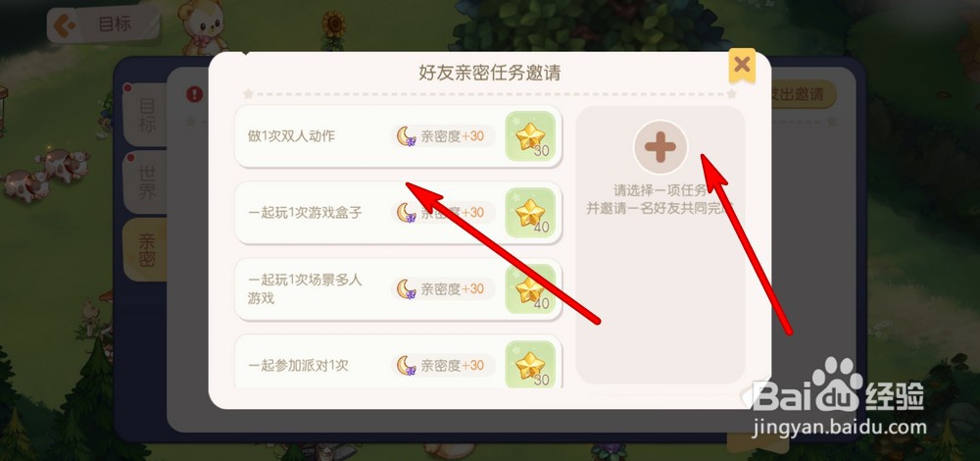Viewport: 980px width, 461px height.
Task: Click the 40-star reward for 场景多人游戏
Action: pos(530,289)
